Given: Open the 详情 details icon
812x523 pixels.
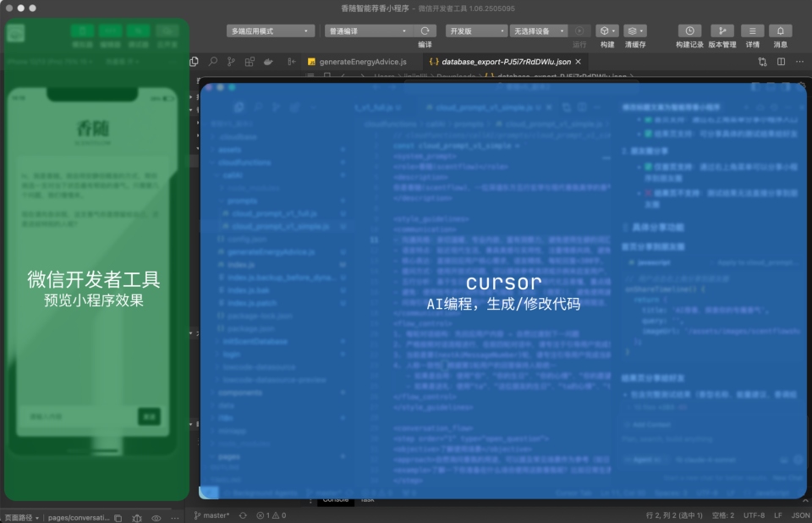Looking at the screenshot, I should click(x=753, y=31).
